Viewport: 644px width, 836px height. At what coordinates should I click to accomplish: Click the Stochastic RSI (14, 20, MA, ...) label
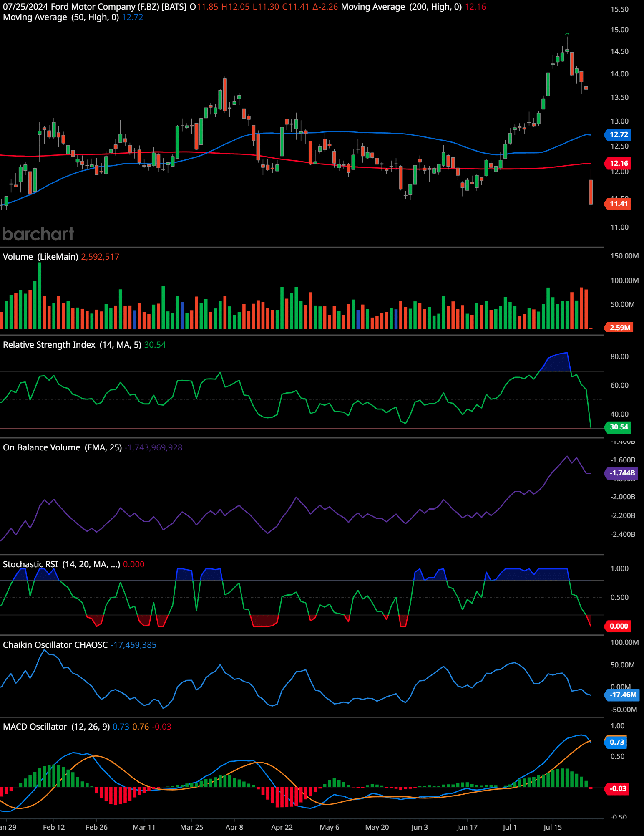point(62,564)
